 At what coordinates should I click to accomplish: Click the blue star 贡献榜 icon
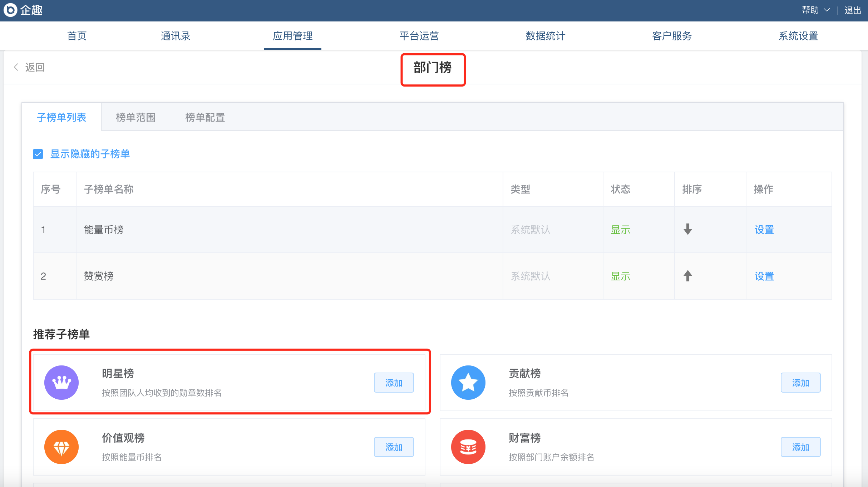coord(468,382)
